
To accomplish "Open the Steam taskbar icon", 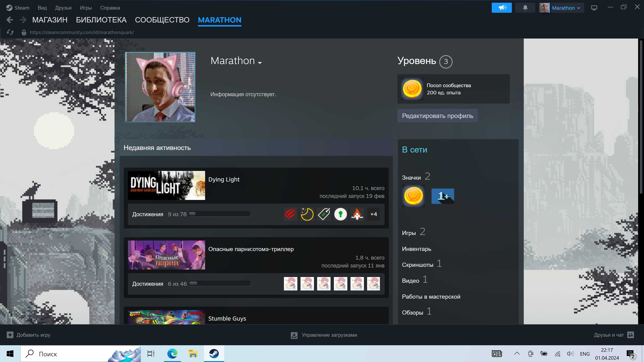I will [214, 353].
